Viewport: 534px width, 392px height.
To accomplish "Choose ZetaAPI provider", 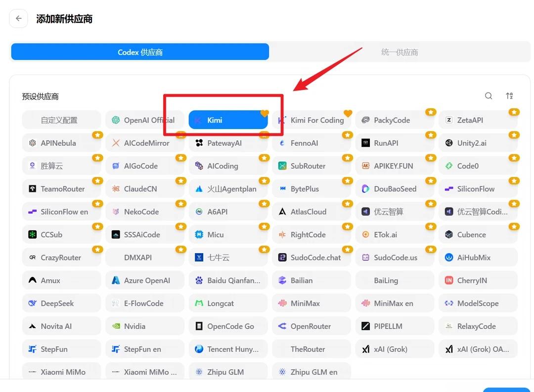I will tap(478, 120).
